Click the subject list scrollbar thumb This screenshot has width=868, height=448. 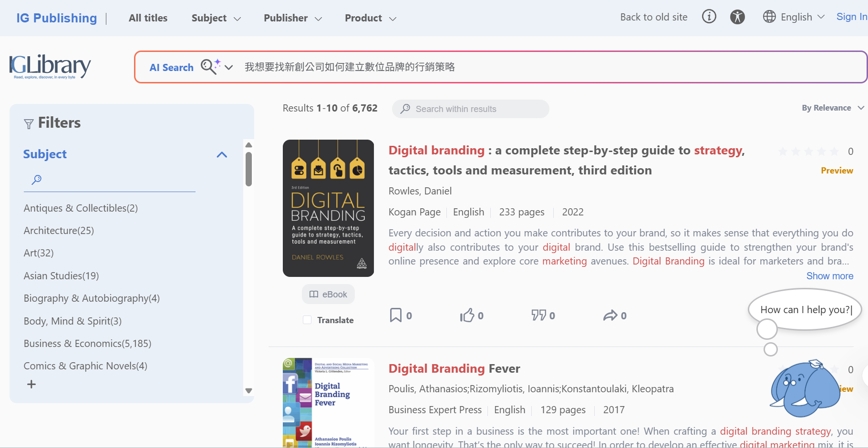(248, 169)
